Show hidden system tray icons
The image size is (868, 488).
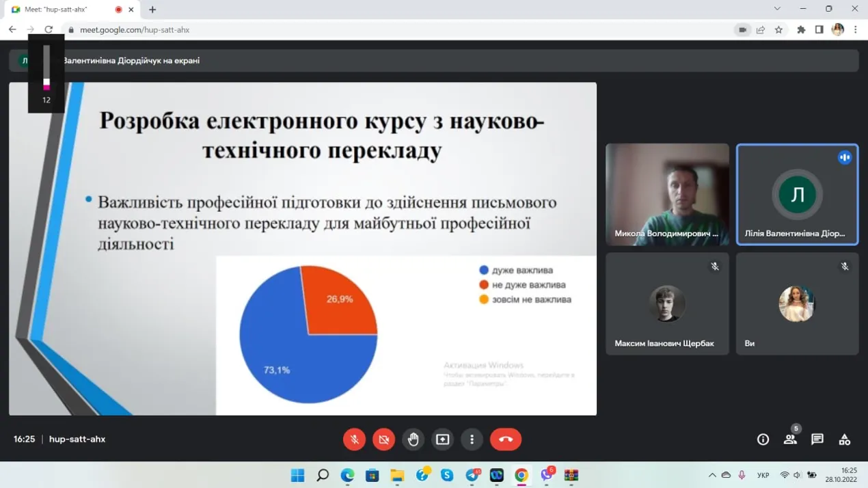point(711,475)
